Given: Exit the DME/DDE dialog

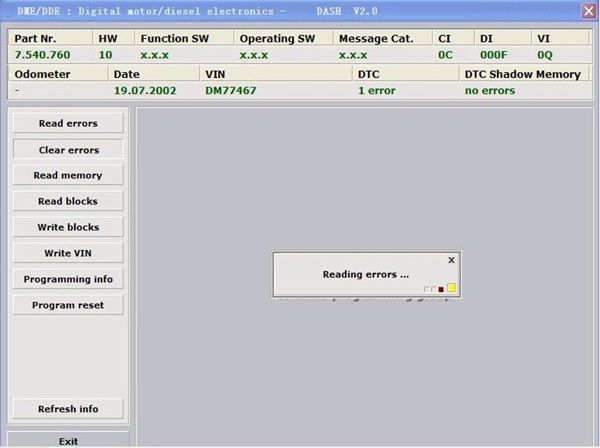Looking at the screenshot, I should 68,440.
